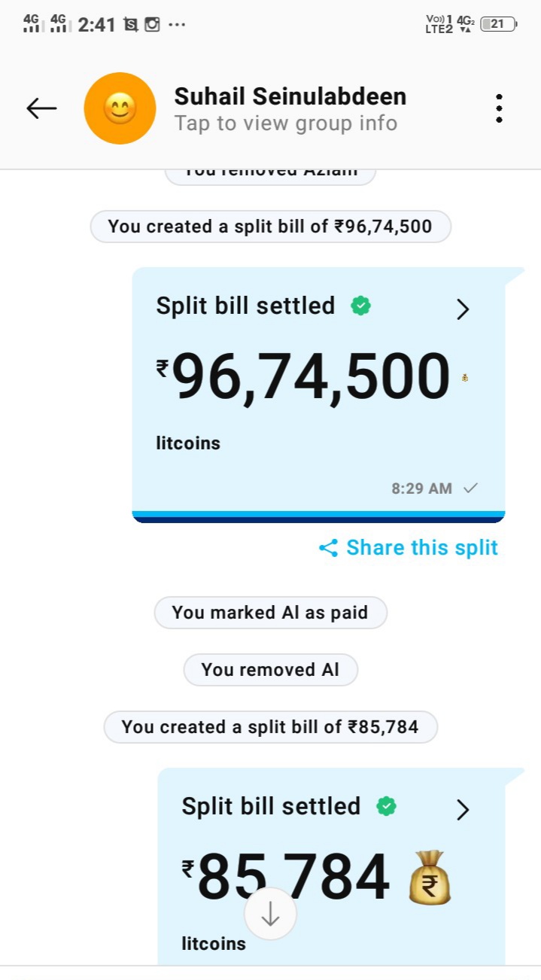The width and height of the screenshot is (541, 980).
Task: Tap the share icon beside Share this split
Action: [328, 548]
